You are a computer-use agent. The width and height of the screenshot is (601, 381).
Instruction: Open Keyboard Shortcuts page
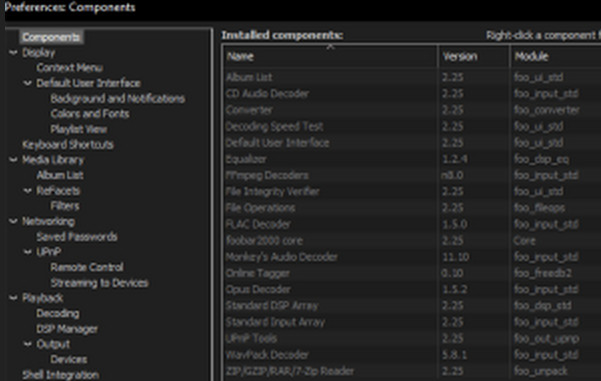(x=68, y=145)
